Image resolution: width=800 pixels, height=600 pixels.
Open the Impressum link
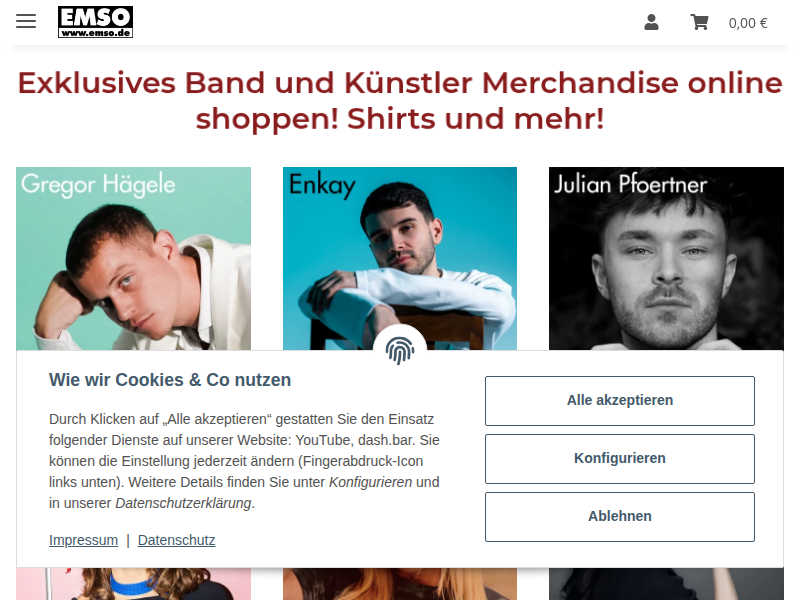point(83,540)
